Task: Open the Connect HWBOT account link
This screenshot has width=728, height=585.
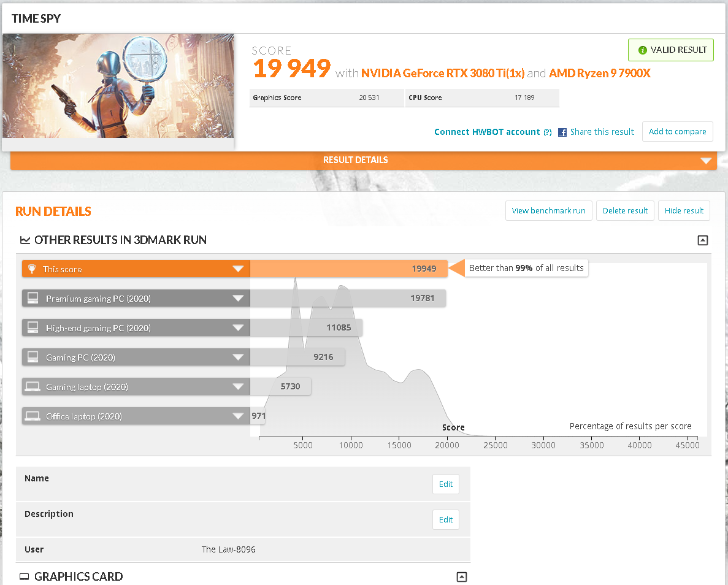Action: click(488, 131)
